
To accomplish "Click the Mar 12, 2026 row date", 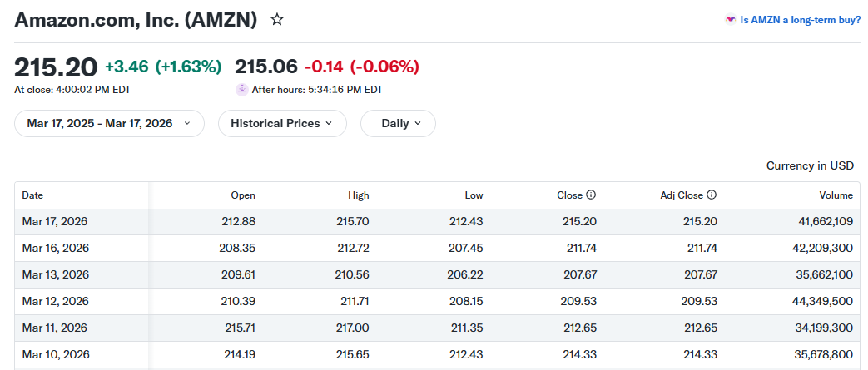I will coord(55,301).
